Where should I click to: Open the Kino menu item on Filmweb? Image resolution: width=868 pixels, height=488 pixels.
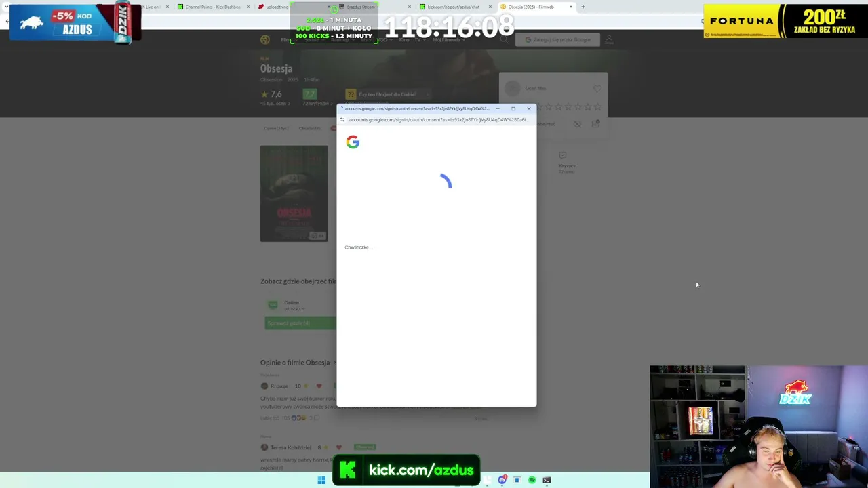point(404,40)
